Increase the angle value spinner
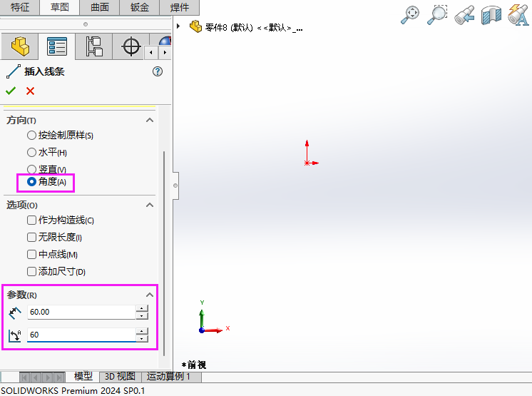The image size is (532, 396). coord(142,331)
